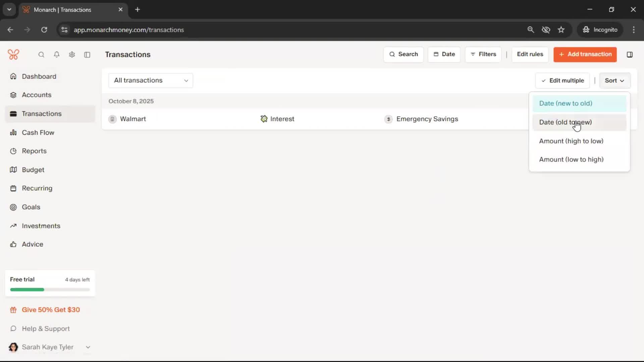Open the Cash Flow sidebar page

pos(38,132)
